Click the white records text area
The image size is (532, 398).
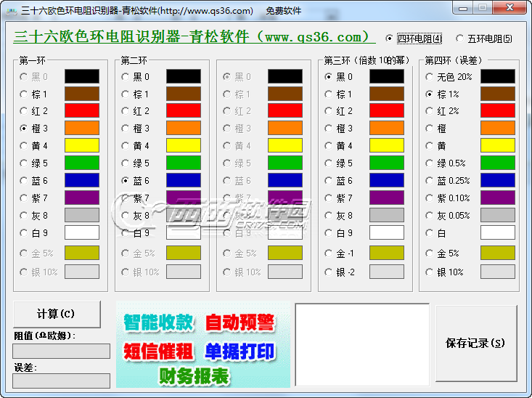point(361,345)
